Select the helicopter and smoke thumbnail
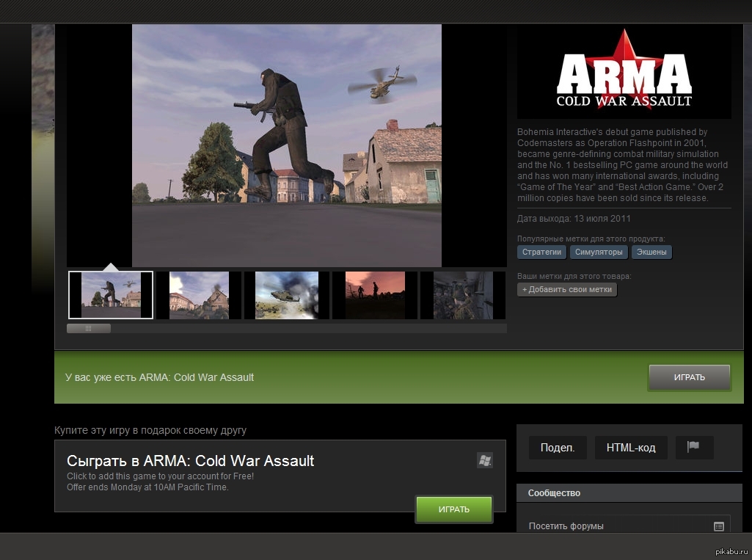This screenshot has width=752, height=560. click(x=287, y=295)
